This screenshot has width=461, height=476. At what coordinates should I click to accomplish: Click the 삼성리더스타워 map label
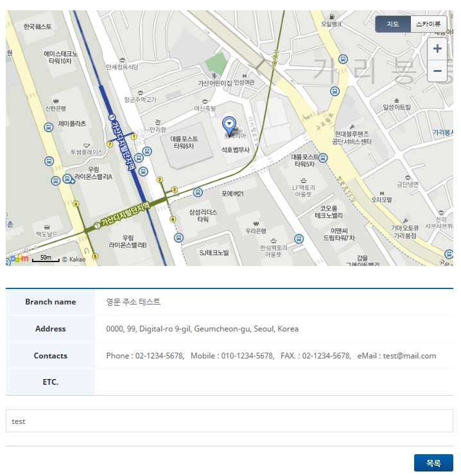coord(203,216)
